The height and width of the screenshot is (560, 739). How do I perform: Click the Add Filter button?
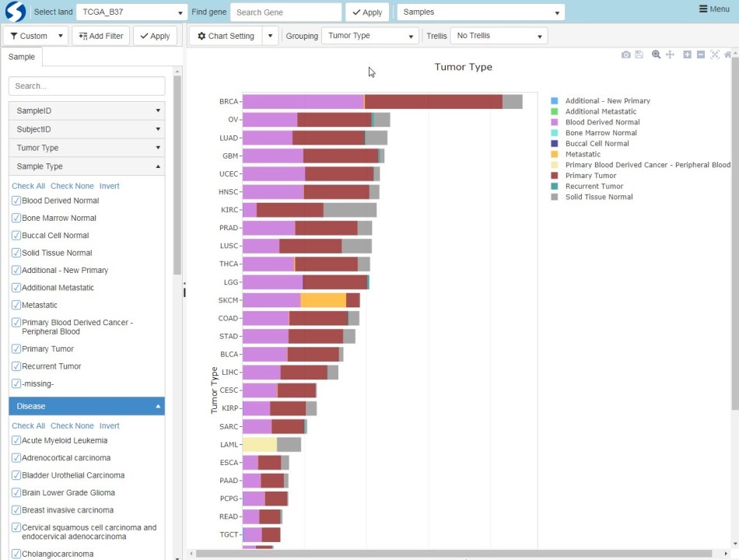tap(100, 36)
